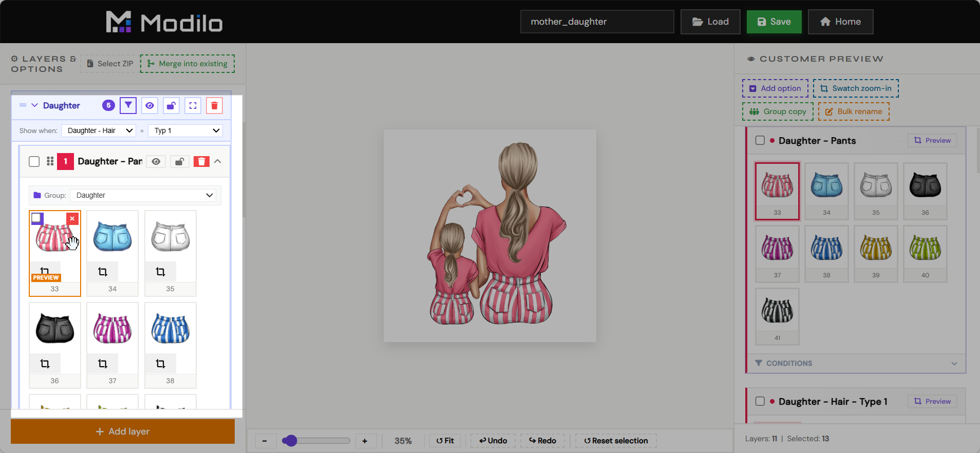Click the green Save button

(774, 22)
